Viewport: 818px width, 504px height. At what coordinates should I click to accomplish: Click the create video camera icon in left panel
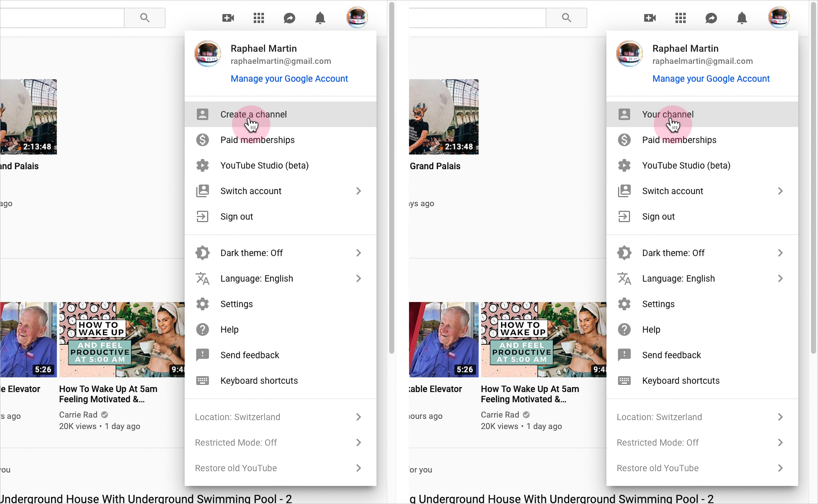tap(228, 18)
